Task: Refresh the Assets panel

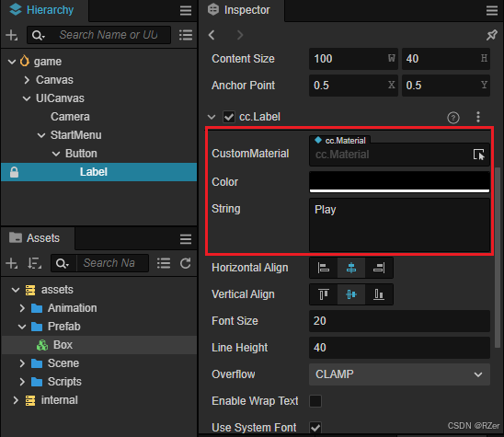Action: (x=186, y=263)
